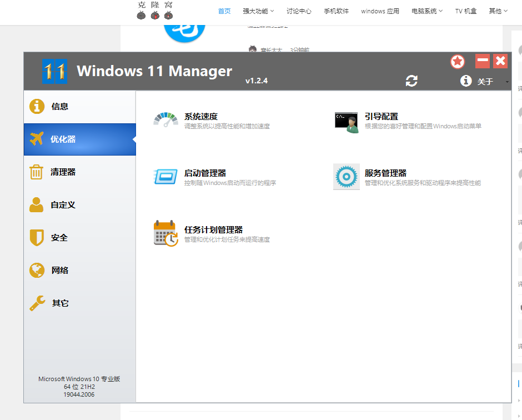Click the shield icon for 安全
Image resolution: width=522 pixels, height=420 pixels.
[37, 237]
